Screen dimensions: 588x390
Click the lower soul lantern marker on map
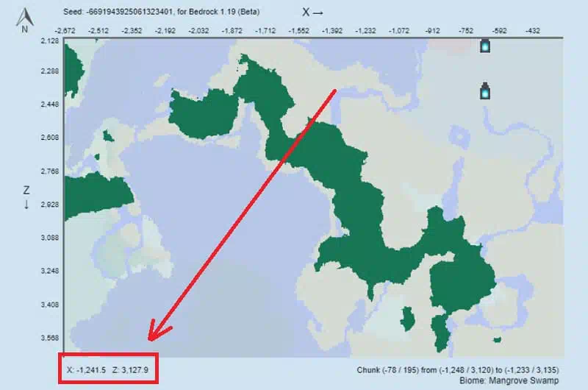(x=485, y=91)
